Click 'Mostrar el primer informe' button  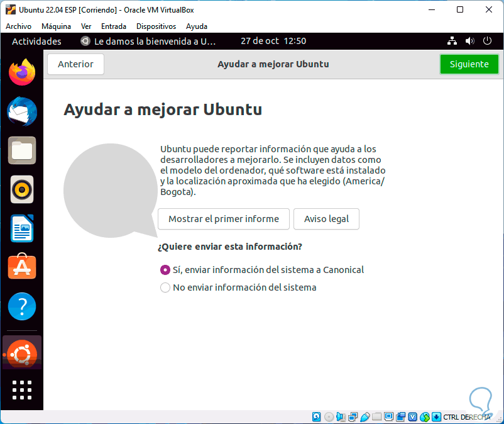(224, 219)
